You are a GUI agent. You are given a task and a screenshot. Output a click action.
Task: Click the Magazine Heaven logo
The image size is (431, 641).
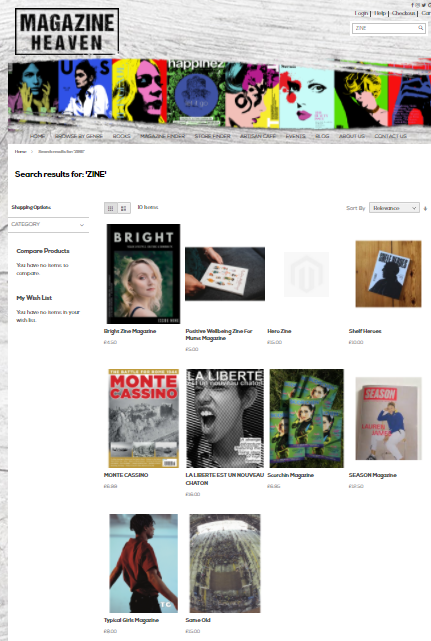[x=67, y=31]
